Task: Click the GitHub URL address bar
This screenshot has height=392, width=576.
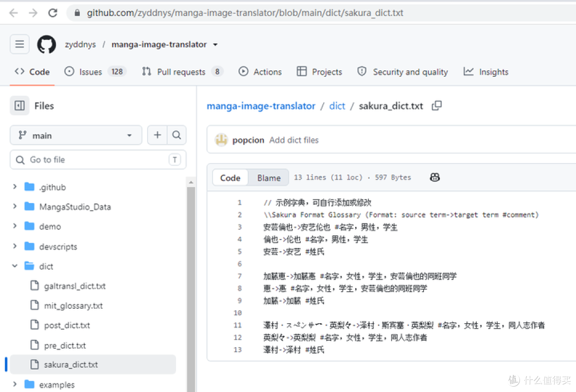Action: pos(245,13)
